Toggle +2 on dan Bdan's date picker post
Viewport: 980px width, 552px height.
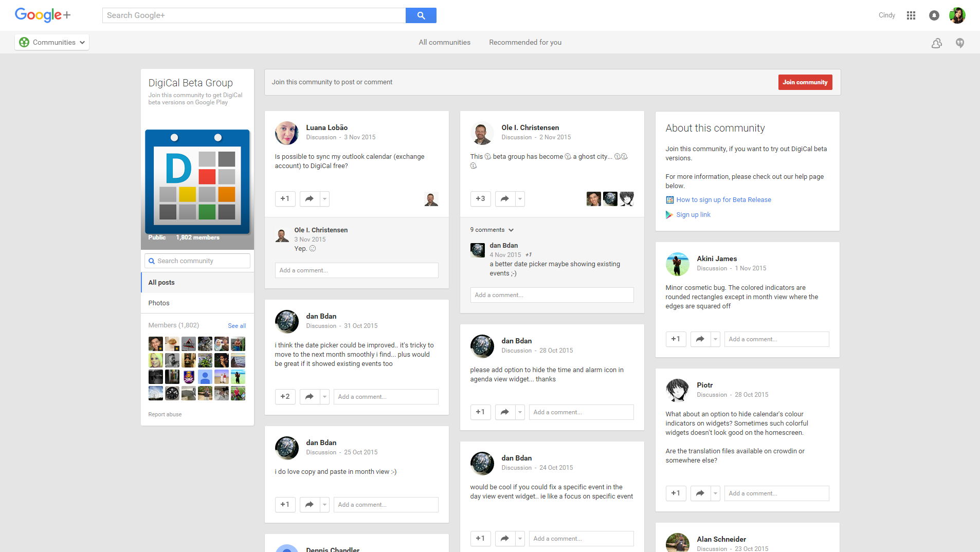point(285,397)
